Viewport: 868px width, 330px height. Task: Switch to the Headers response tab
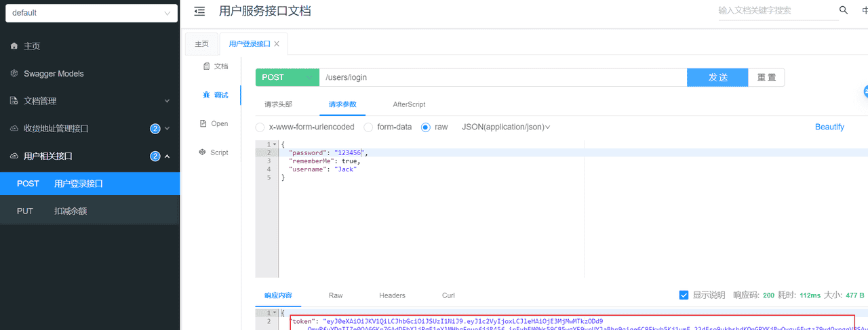point(392,295)
